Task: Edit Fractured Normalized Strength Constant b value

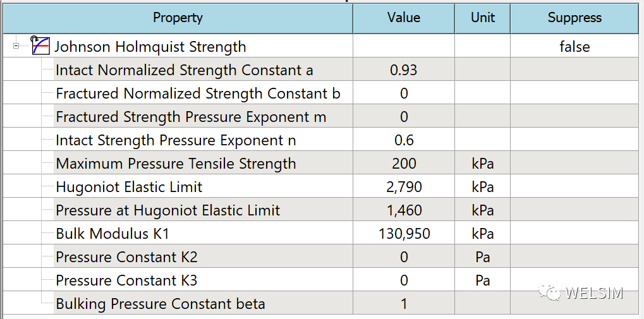Action: (x=404, y=93)
